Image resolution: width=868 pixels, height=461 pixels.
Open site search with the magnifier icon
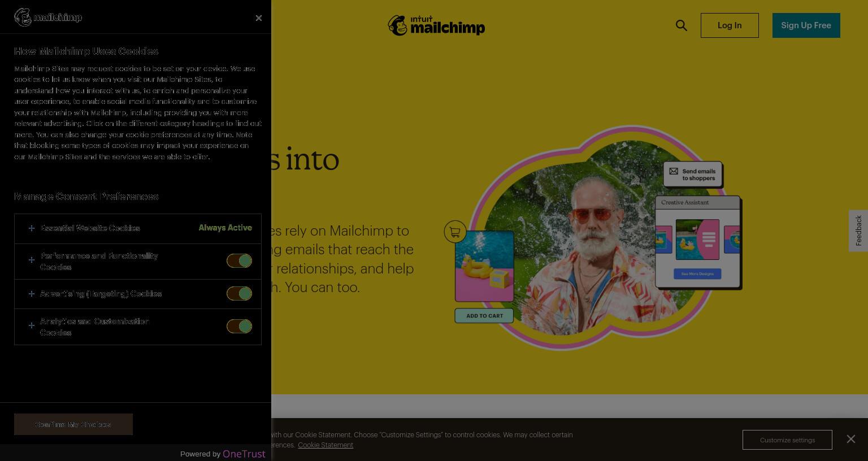(x=682, y=25)
